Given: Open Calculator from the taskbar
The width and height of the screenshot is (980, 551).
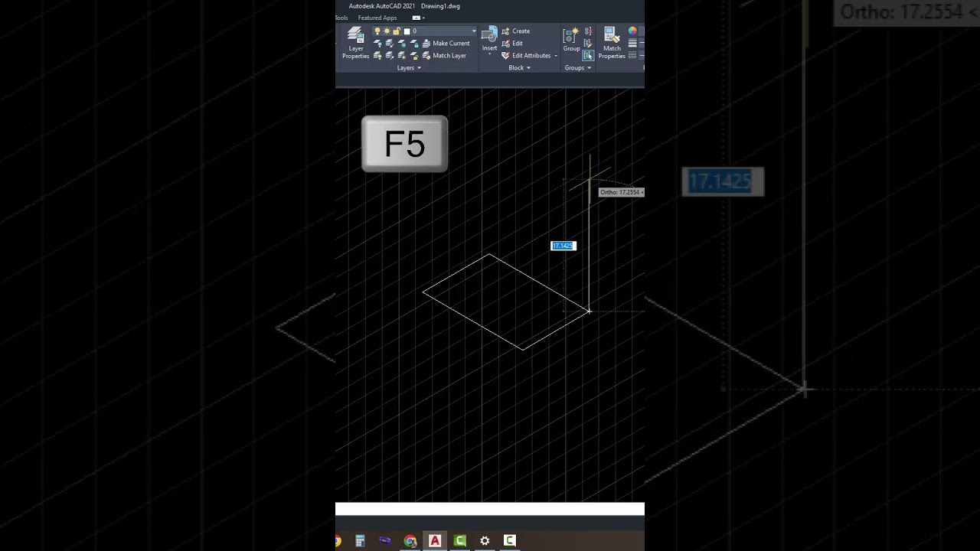Looking at the screenshot, I should point(360,541).
